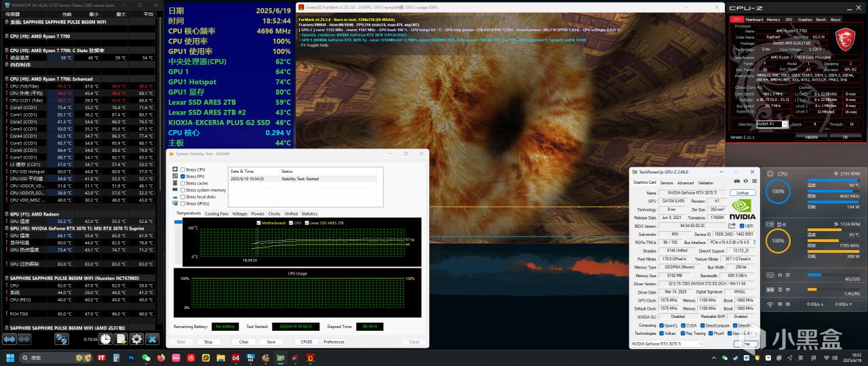Click Clear button in AIDA64
The image size is (868, 366).
[243, 342]
